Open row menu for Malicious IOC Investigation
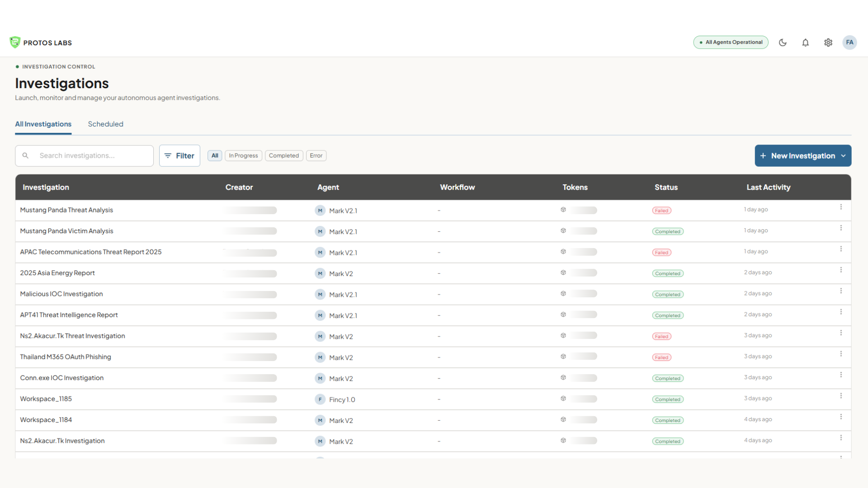Screen dimensions: 868x488 tap(841, 291)
